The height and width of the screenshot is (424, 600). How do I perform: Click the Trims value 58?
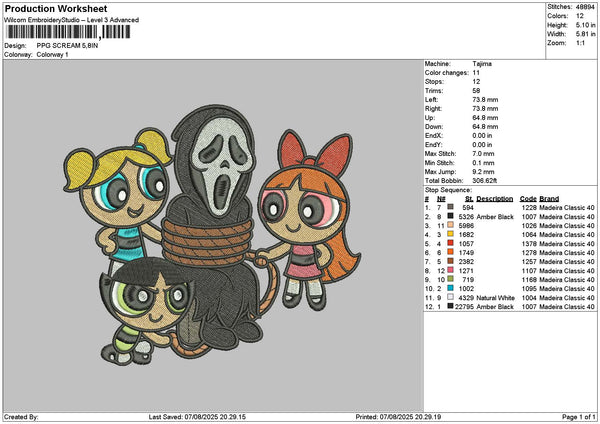(x=476, y=91)
